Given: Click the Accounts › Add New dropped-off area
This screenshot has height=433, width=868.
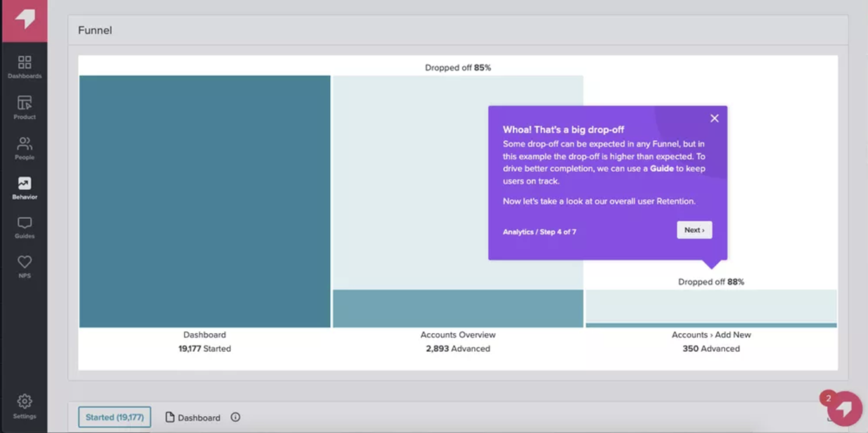Looking at the screenshot, I should (711, 306).
